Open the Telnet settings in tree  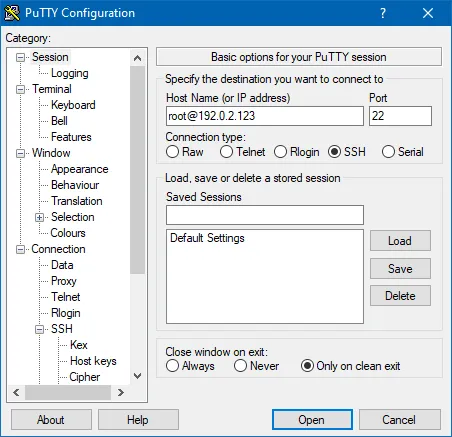[66, 297]
